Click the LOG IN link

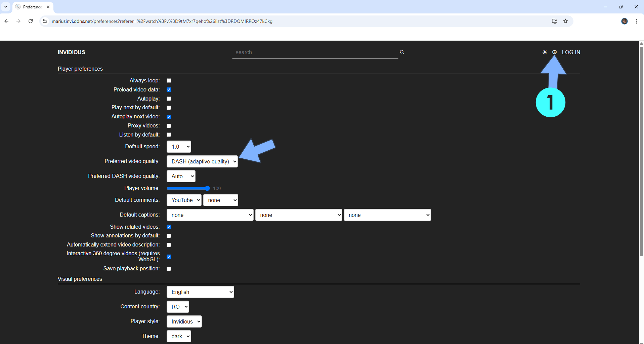click(x=571, y=52)
